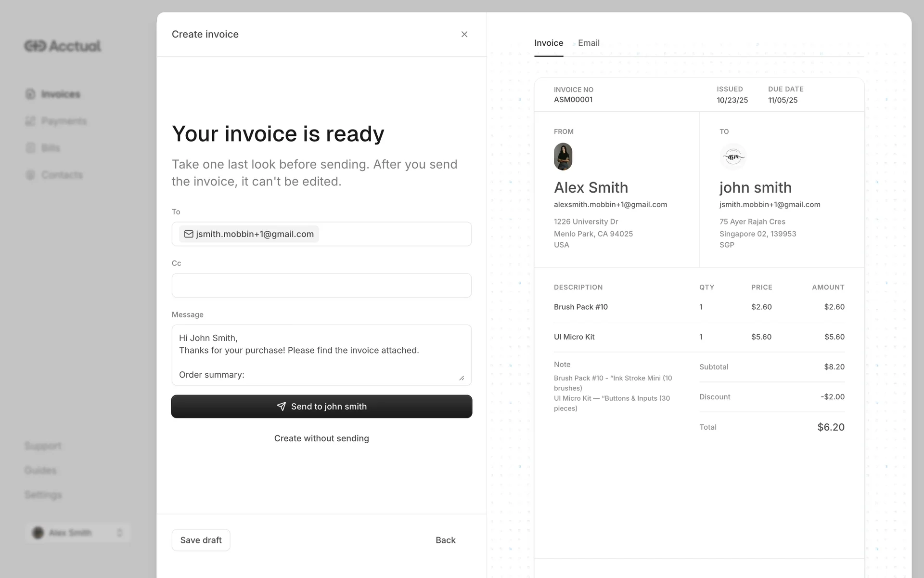Click the paper plane send icon
The width and height of the screenshot is (924, 578).
[282, 407]
